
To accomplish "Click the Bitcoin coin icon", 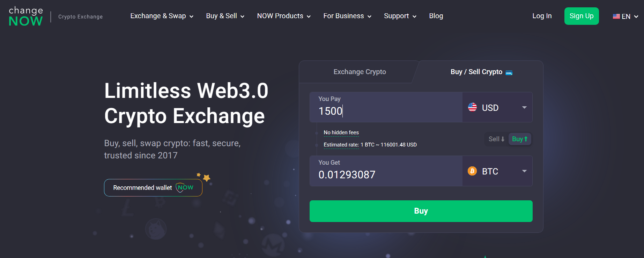I will pos(472,171).
